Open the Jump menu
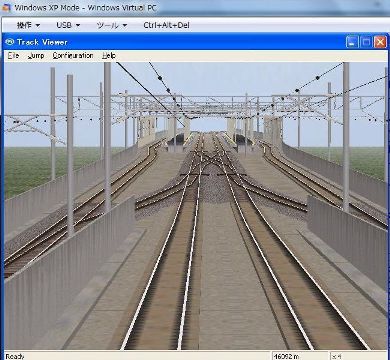390x360 pixels. pos(36,56)
